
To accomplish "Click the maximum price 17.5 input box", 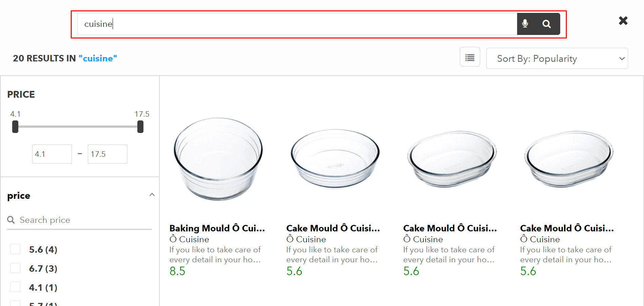I will (108, 154).
